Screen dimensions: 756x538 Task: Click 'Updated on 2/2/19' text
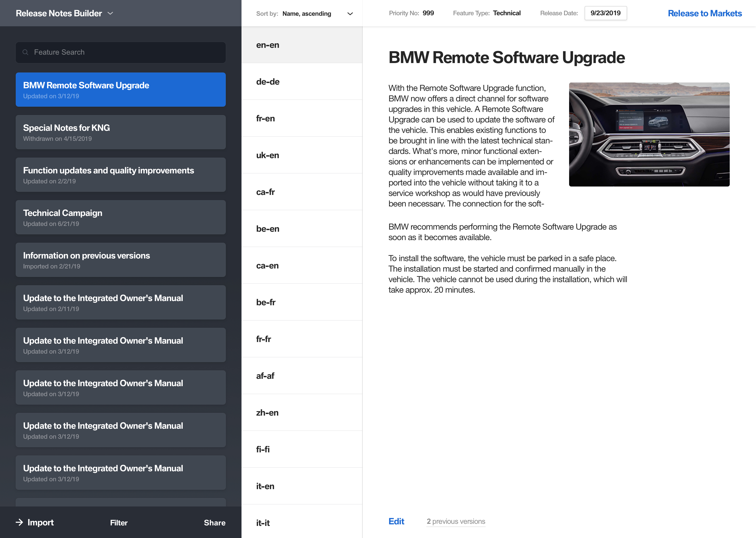pyautogui.click(x=49, y=181)
